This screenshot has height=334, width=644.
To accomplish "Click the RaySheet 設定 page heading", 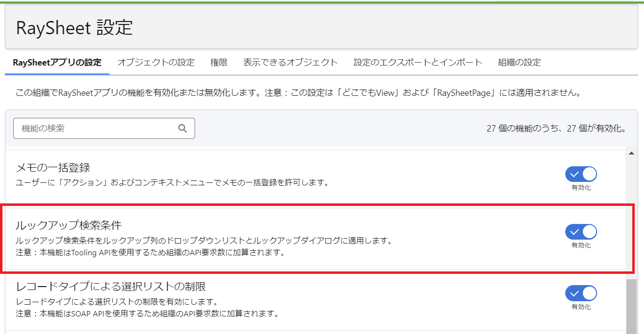I will pos(74,27).
